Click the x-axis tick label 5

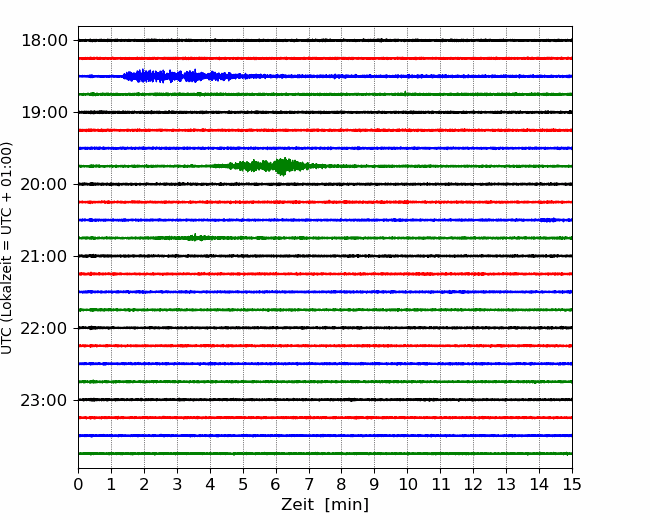click(243, 484)
